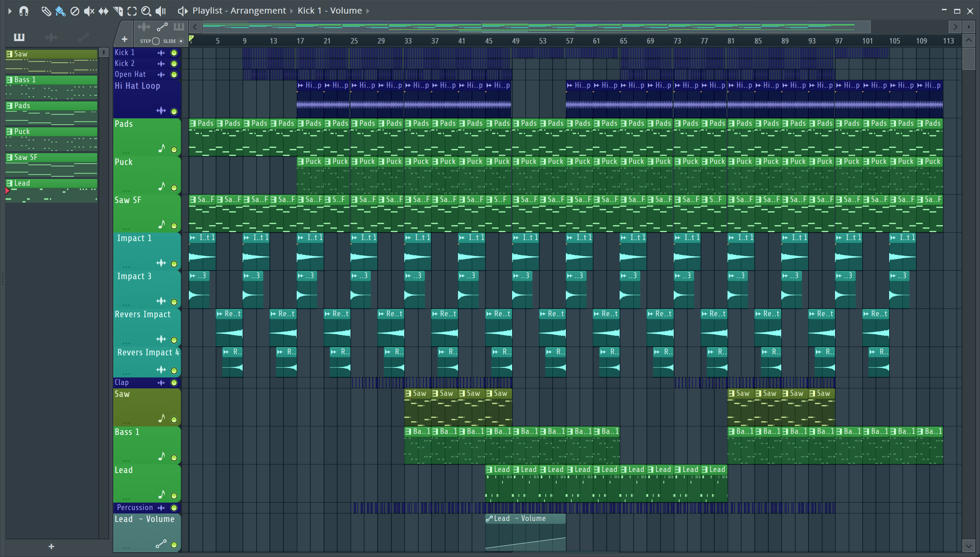The height and width of the screenshot is (557, 980).
Task: Click the start position marker on ruler
Action: tap(191, 39)
